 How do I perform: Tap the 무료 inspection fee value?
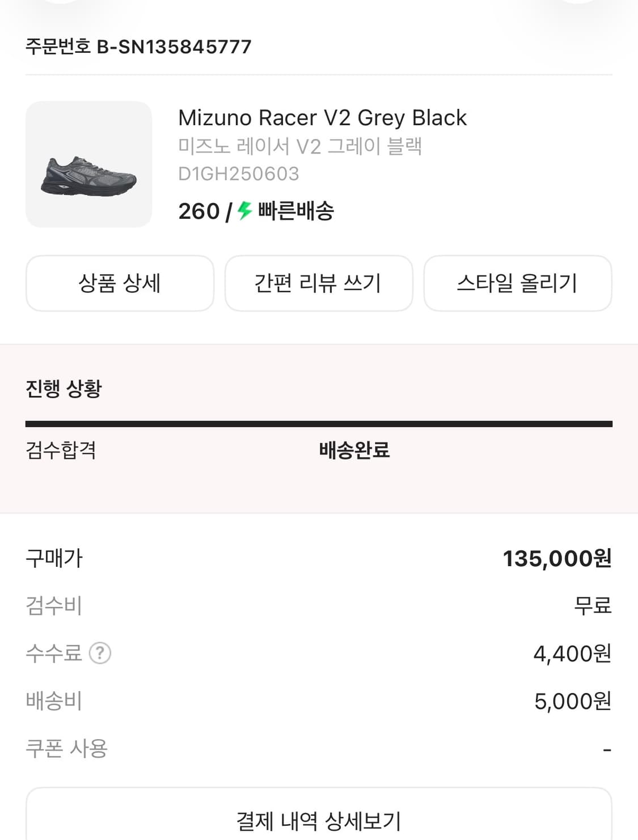tap(592, 605)
